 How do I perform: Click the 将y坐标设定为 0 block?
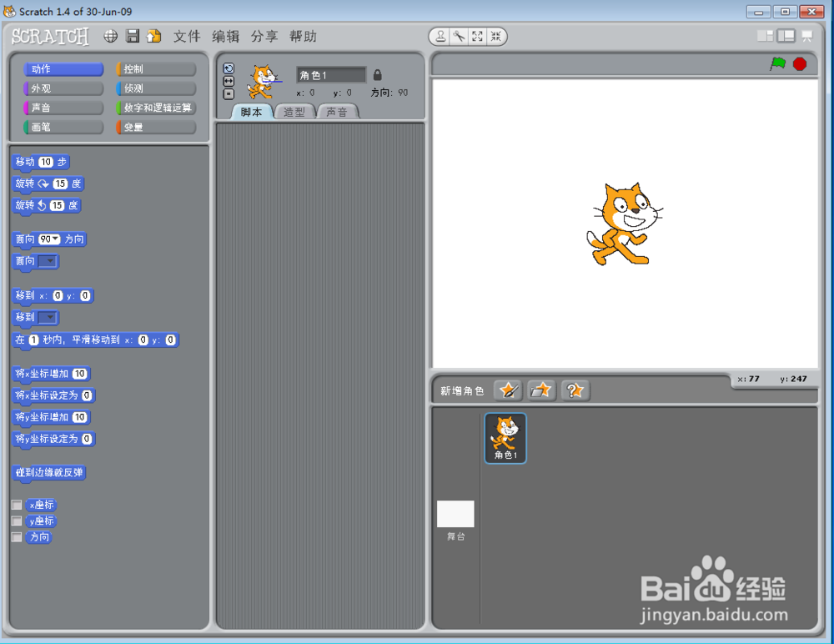(x=53, y=439)
